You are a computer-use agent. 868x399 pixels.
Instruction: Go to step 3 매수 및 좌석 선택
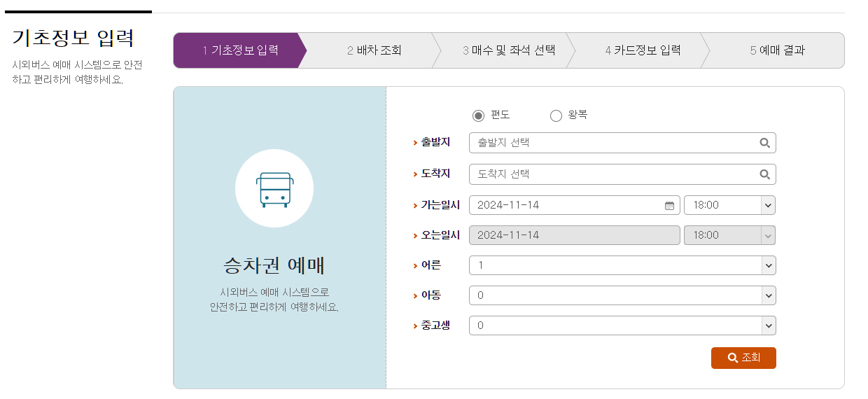(508, 50)
